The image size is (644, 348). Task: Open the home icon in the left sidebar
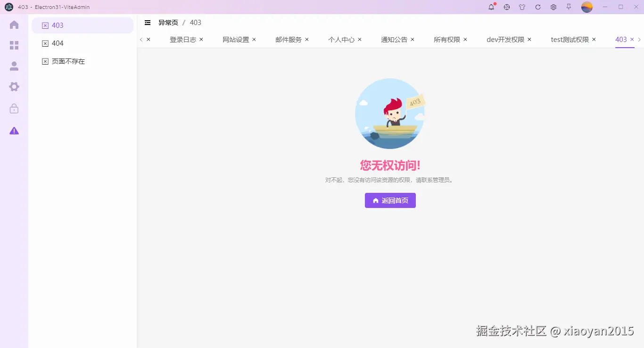(14, 25)
